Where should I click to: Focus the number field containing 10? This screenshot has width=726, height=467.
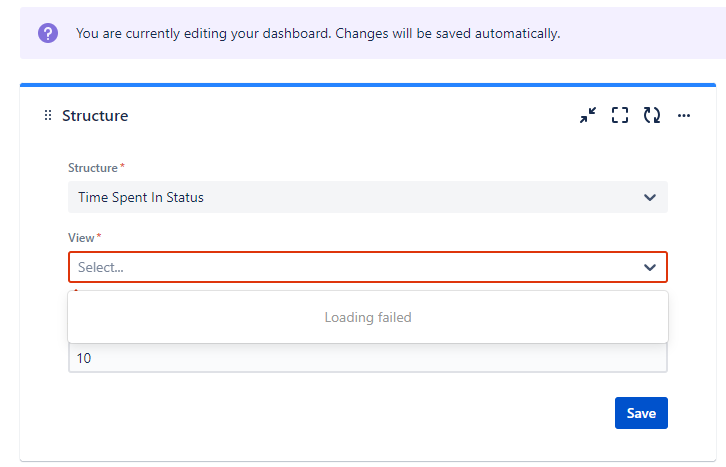[368, 358]
